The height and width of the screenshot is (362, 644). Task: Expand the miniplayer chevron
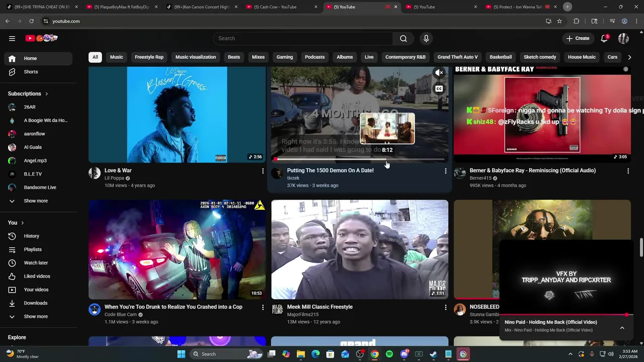click(622, 328)
